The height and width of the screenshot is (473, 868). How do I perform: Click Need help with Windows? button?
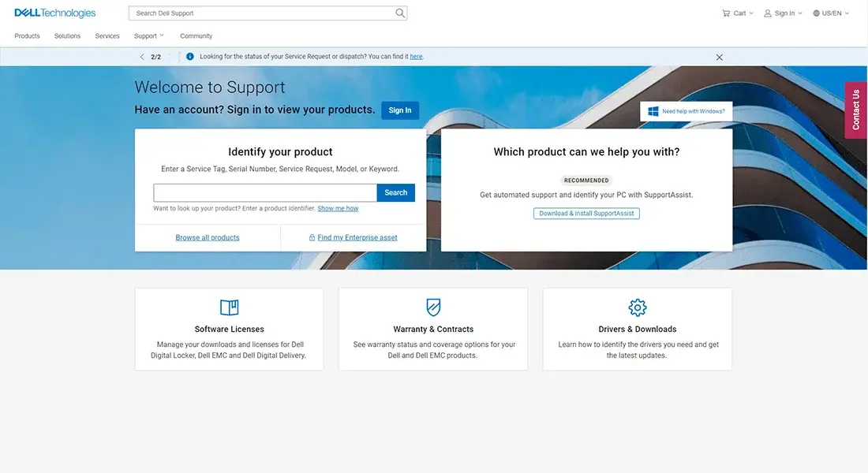click(687, 111)
